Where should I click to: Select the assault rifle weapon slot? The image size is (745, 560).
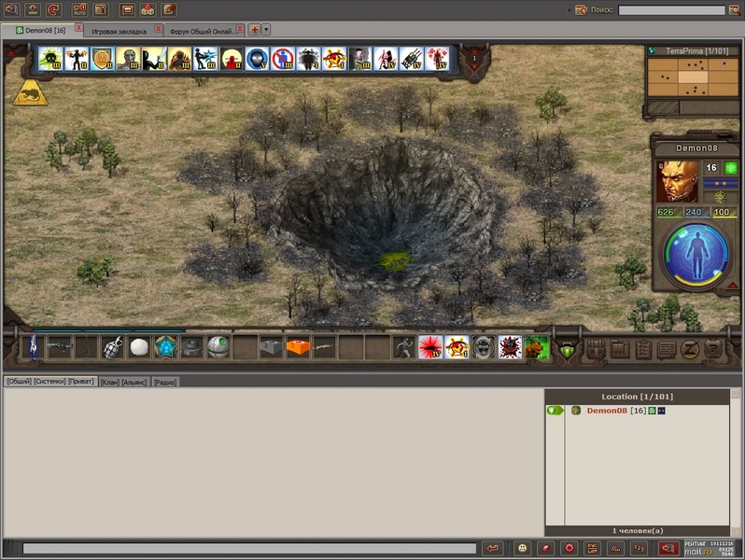[60, 348]
